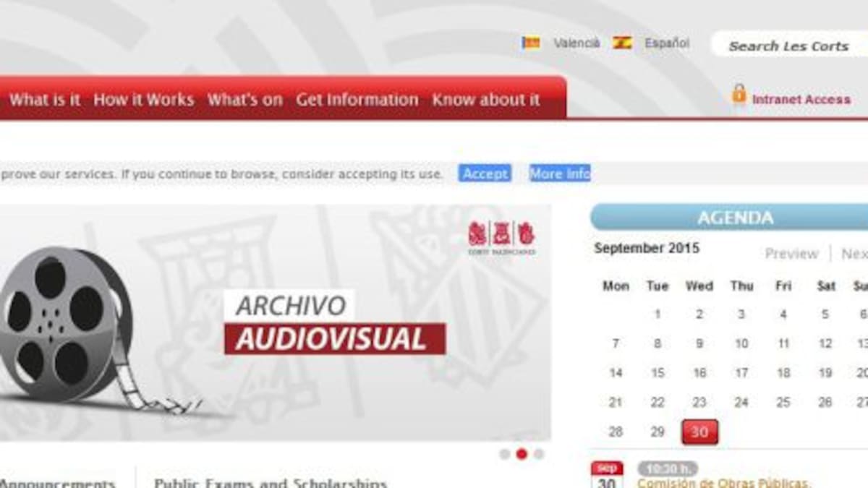Open the Get Information menu

357,100
